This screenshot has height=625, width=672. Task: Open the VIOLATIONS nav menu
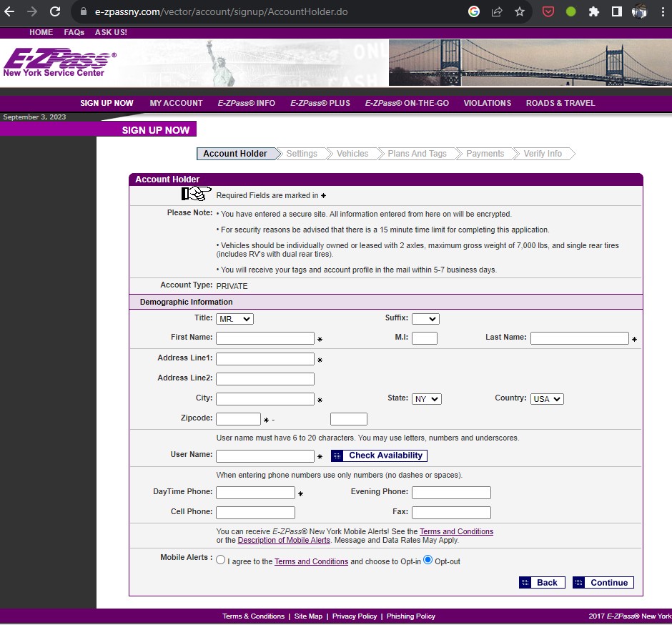point(488,103)
